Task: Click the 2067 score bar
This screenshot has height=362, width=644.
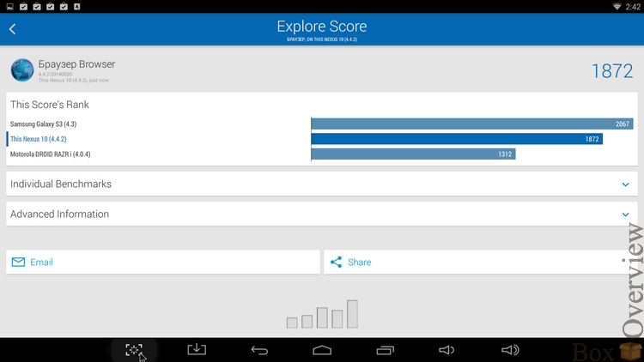Action: pos(472,124)
